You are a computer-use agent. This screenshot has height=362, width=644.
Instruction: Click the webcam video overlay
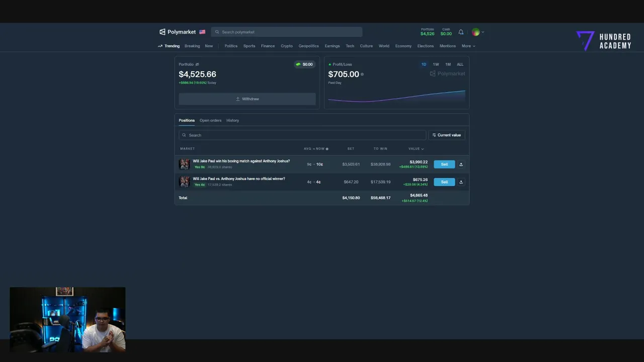coord(67,319)
